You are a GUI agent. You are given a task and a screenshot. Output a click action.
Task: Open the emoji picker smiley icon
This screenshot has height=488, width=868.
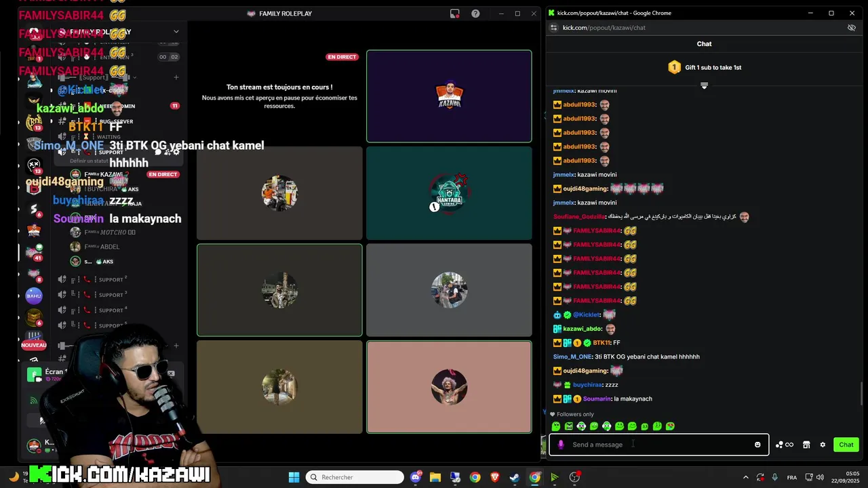coord(757,445)
